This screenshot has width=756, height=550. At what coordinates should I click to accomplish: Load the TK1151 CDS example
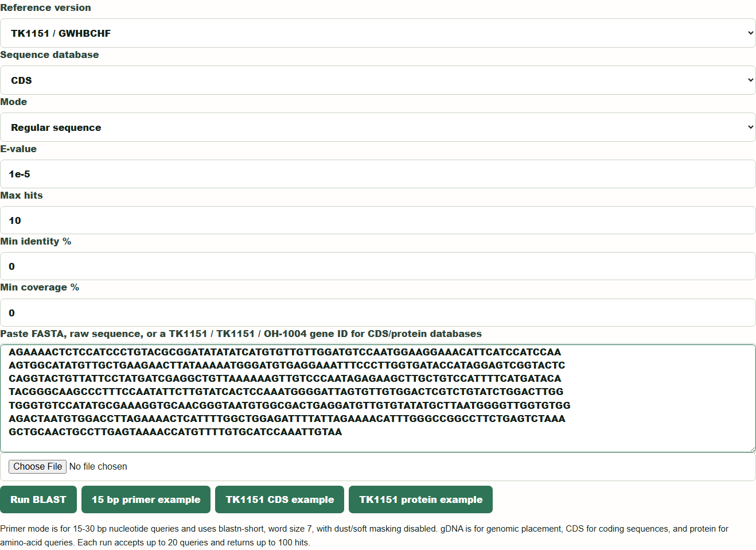(280, 499)
